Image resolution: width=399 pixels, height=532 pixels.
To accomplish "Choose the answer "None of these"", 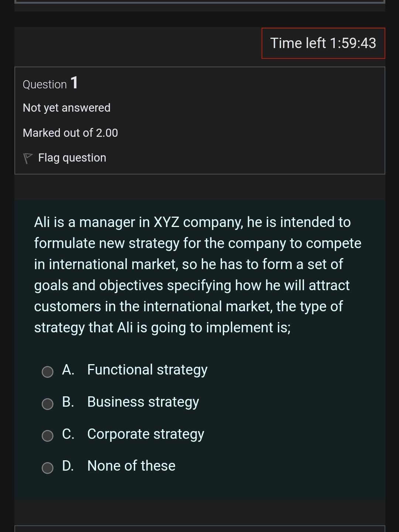I will pyautogui.click(x=131, y=466).
